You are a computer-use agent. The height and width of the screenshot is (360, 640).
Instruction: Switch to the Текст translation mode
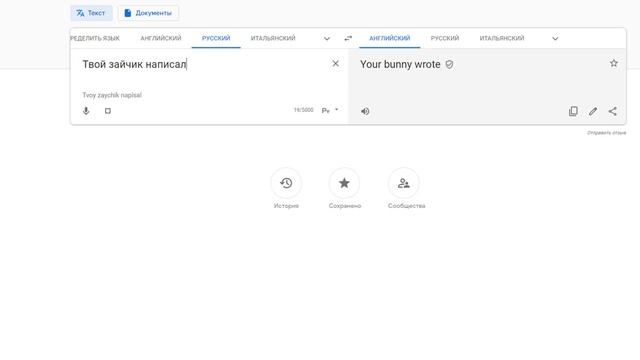91,13
